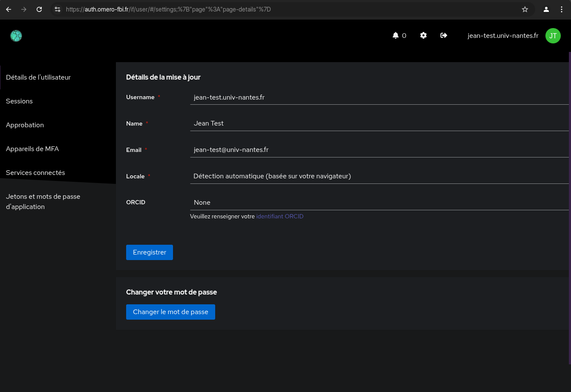Click the ORCID field label
571x392 pixels.
[136, 202]
